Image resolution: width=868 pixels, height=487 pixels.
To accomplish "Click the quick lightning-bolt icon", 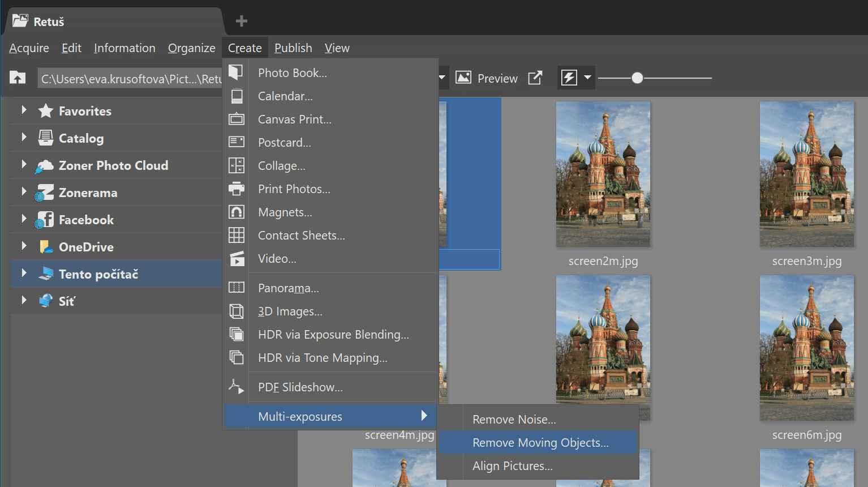I will 569,78.
